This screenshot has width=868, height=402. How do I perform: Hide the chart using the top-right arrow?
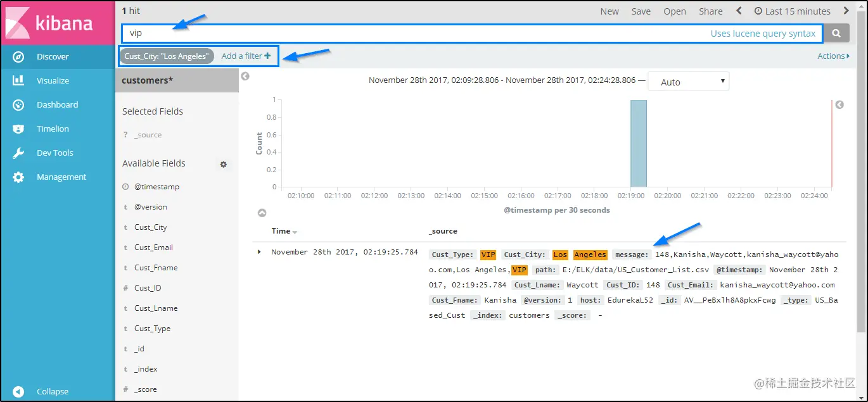tap(839, 104)
